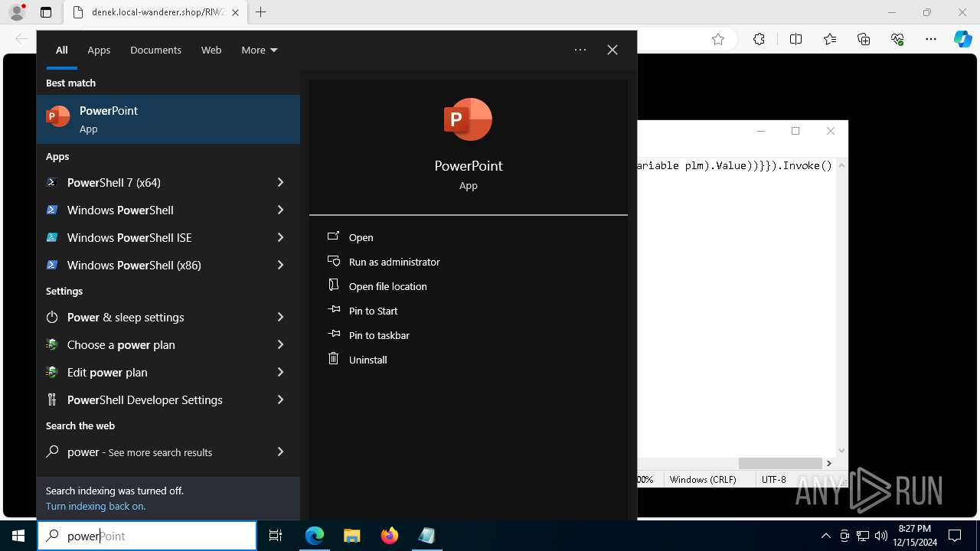Open File Explorer from the taskbar

[x=352, y=536]
